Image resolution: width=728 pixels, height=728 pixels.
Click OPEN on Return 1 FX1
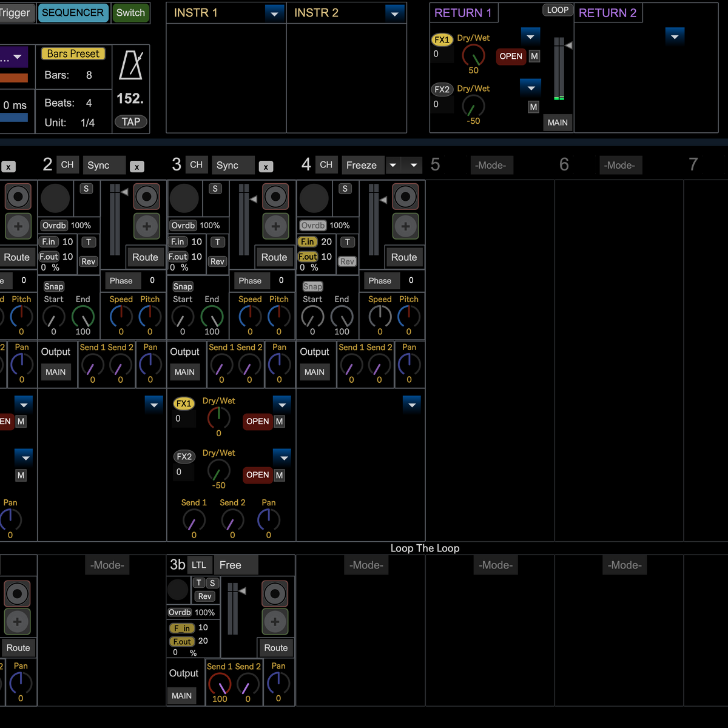point(511,56)
